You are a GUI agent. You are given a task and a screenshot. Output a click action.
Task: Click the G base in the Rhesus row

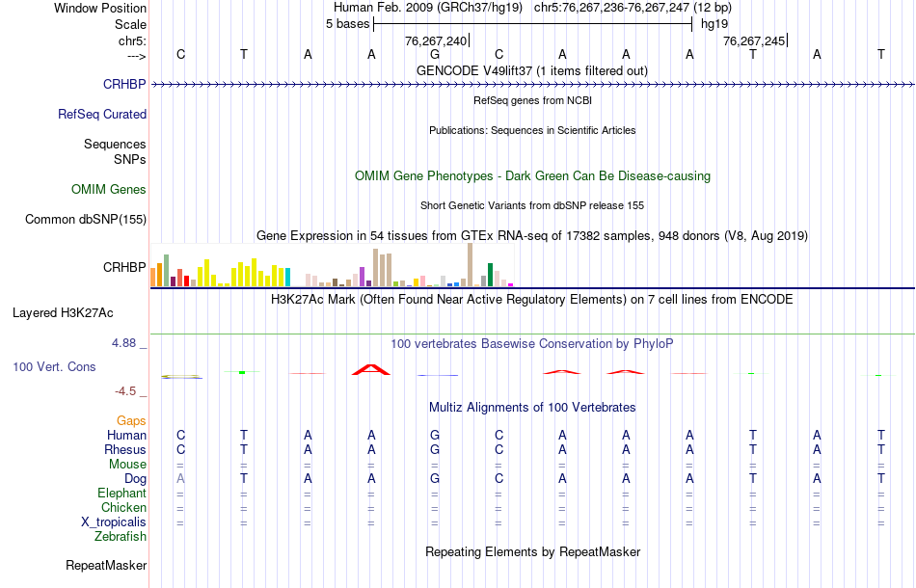[435, 449]
